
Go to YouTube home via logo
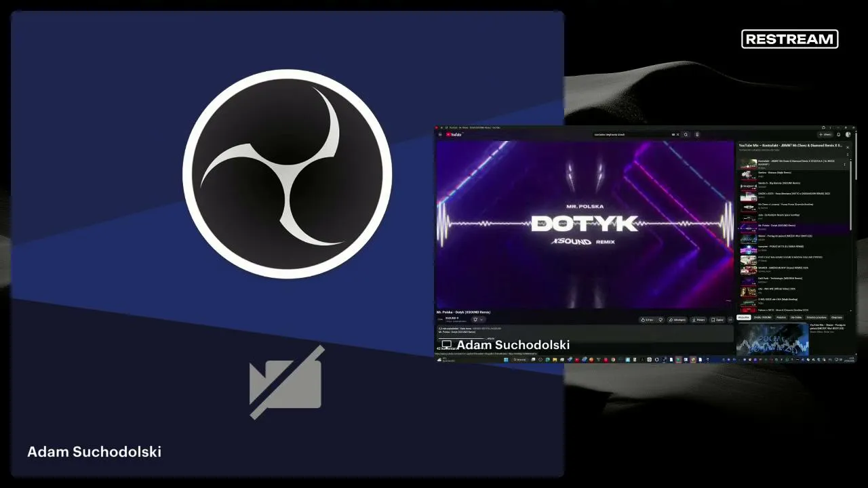point(454,134)
